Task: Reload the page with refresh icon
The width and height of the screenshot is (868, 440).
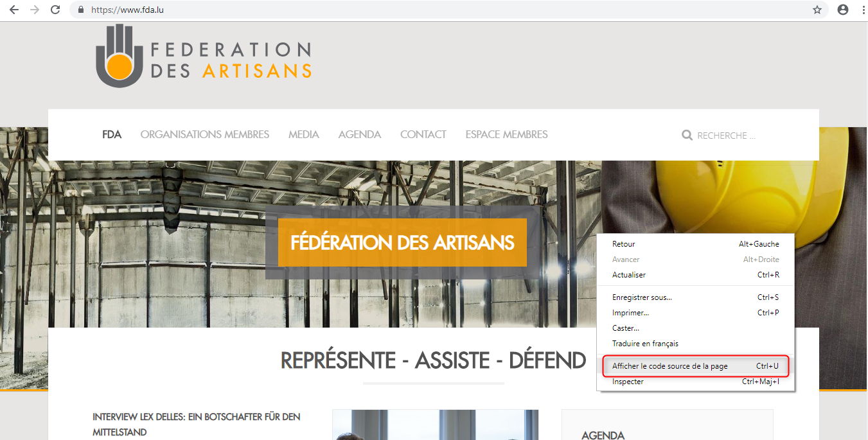Action: pyautogui.click(x=55, y=10)
